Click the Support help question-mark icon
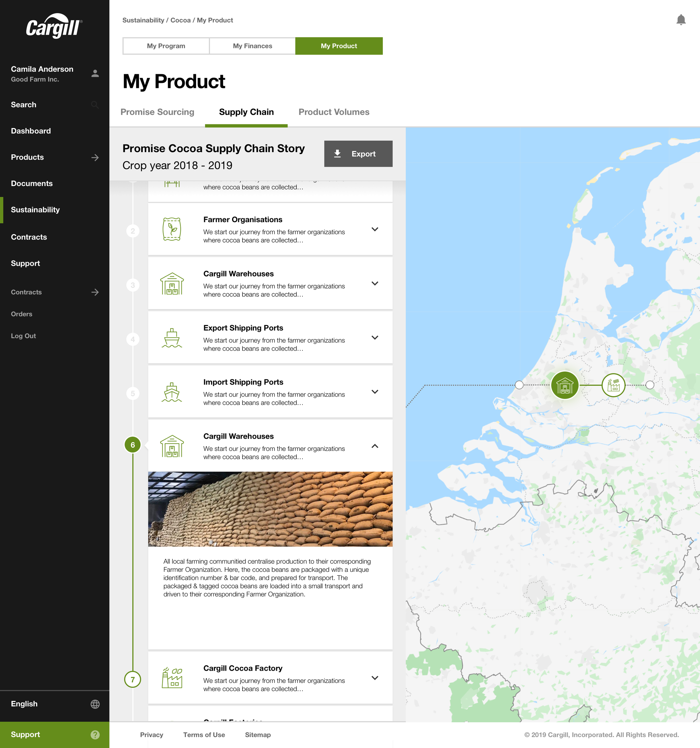This screenshot has width=700, height=748. (x=95, y=735)
